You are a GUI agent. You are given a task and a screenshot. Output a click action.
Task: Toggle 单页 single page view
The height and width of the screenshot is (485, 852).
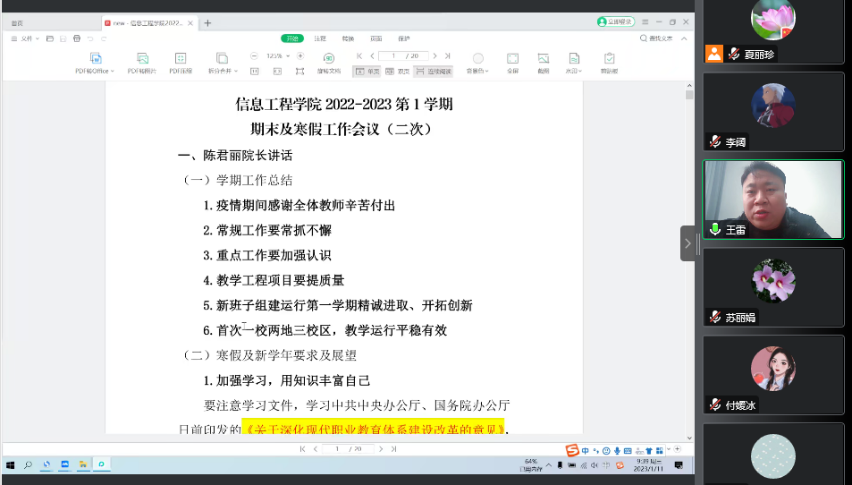[370, 71]
